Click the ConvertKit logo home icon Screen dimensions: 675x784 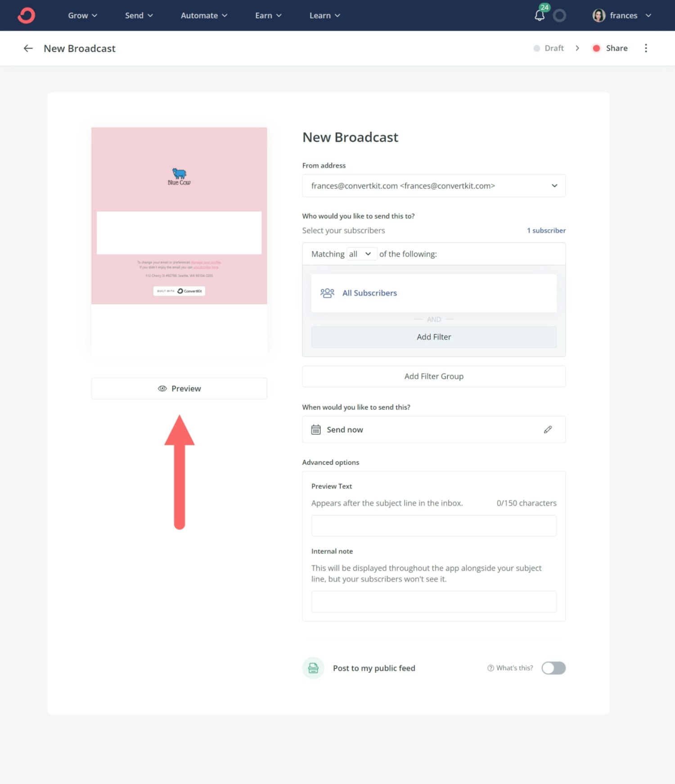[x=26, y=15]
